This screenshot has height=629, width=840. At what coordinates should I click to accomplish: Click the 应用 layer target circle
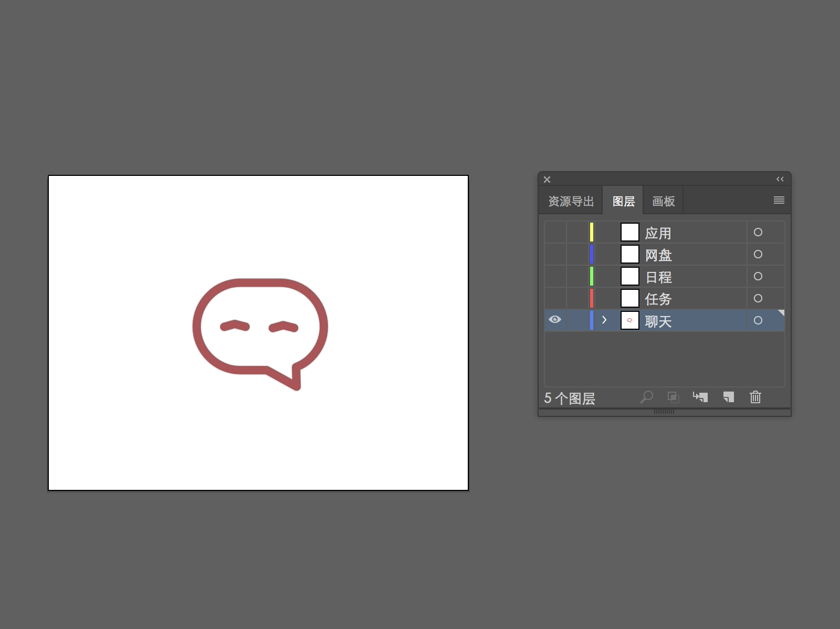[x=758, y=232]
